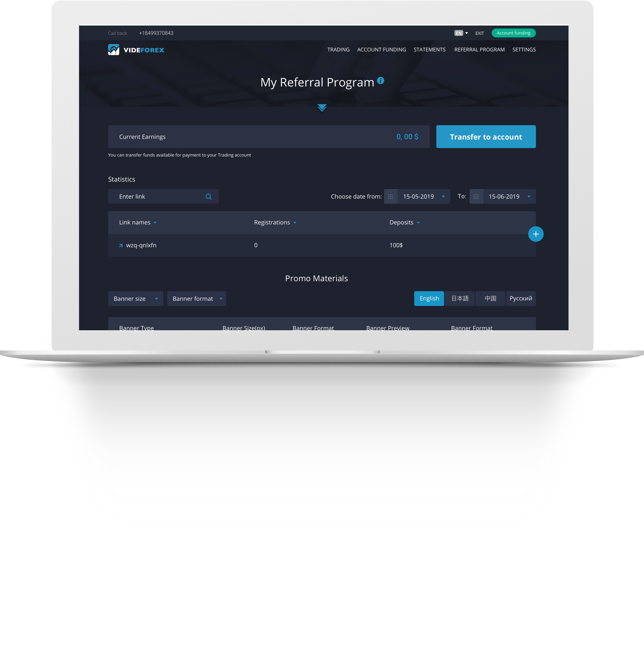Select the Русский language toggle

pos(520,298)
